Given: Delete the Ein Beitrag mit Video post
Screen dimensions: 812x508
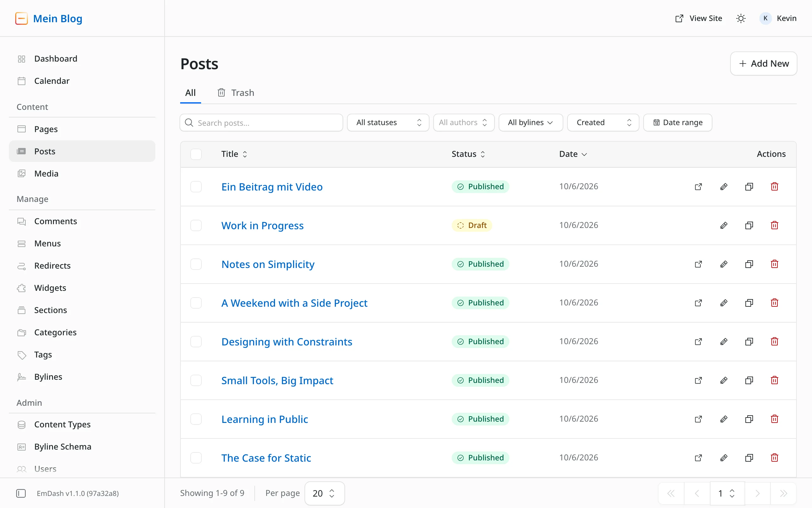Looking at the screenshot, I should click(775, 186).
